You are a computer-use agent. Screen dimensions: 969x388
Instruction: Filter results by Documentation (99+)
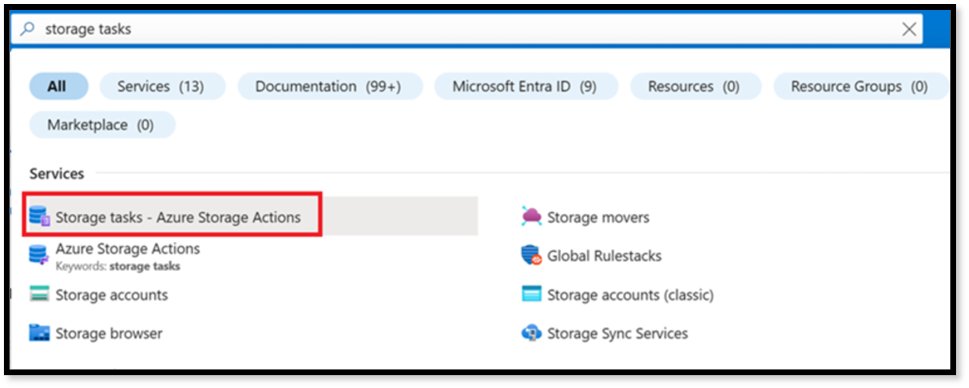pyautogui.click(x=329, y=86)
